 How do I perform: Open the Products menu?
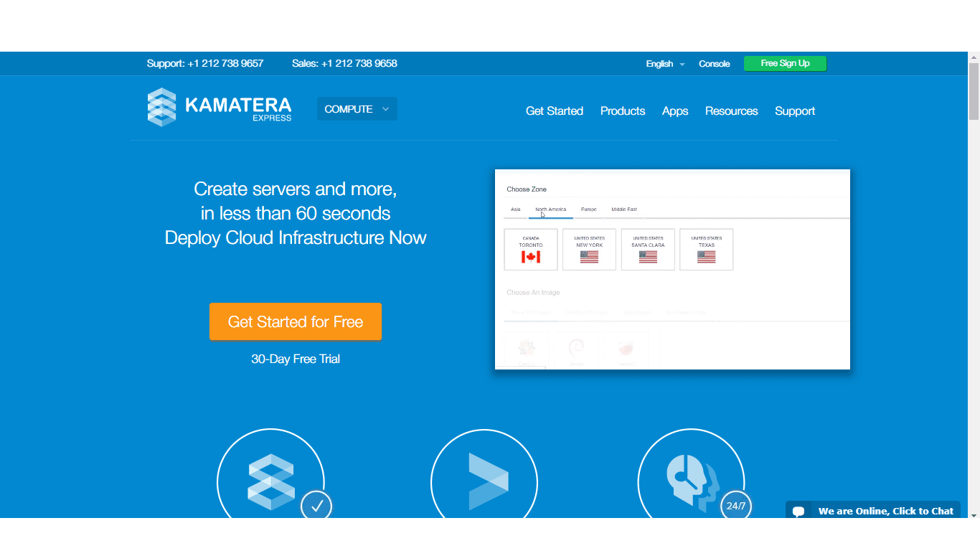[623, 111]
